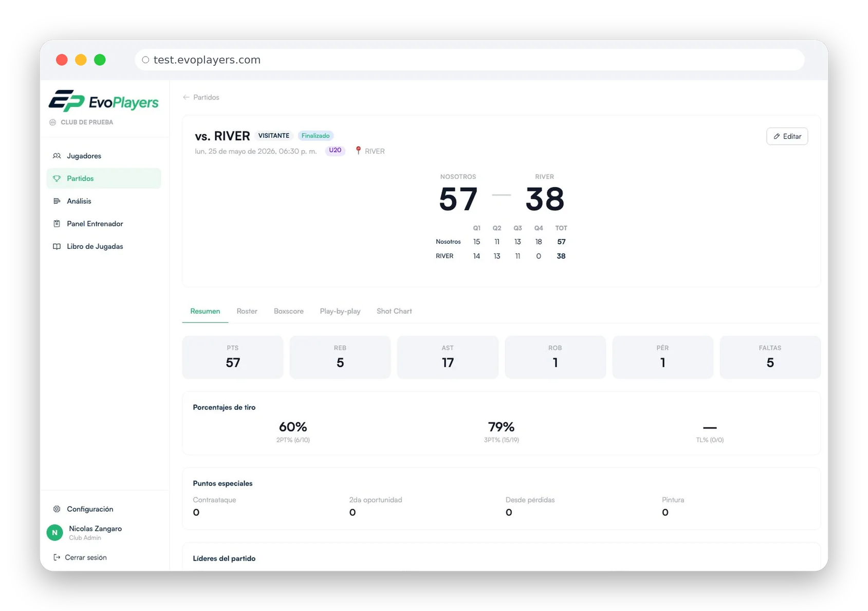Switch to the Roster tab
This screenshot has height=611, width=868.
point(247,311)
